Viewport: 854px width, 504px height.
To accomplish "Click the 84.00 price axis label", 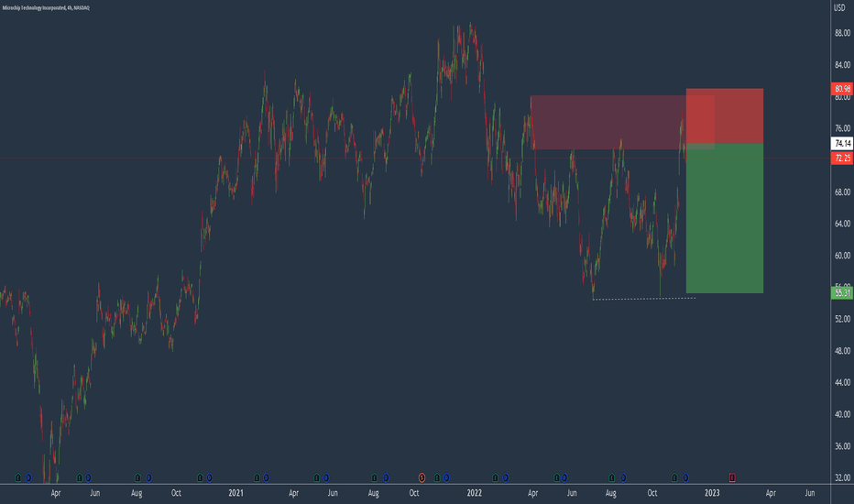I will (842, 65).
